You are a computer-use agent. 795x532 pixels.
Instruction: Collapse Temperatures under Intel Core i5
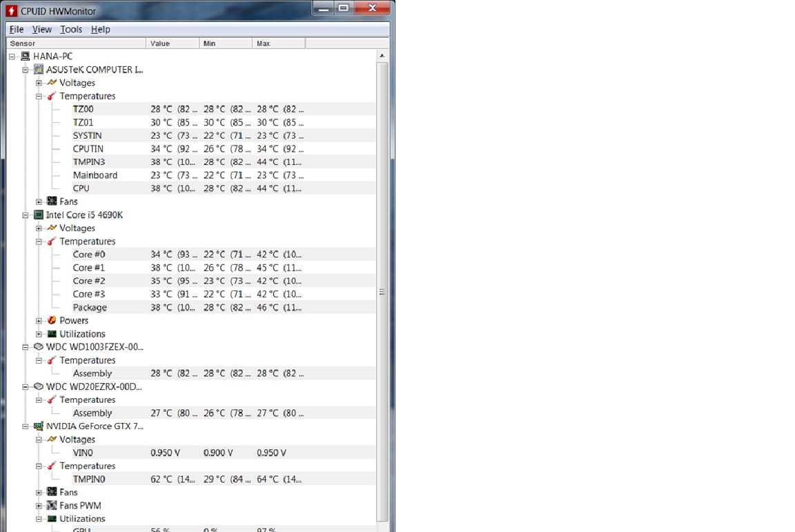39,242
